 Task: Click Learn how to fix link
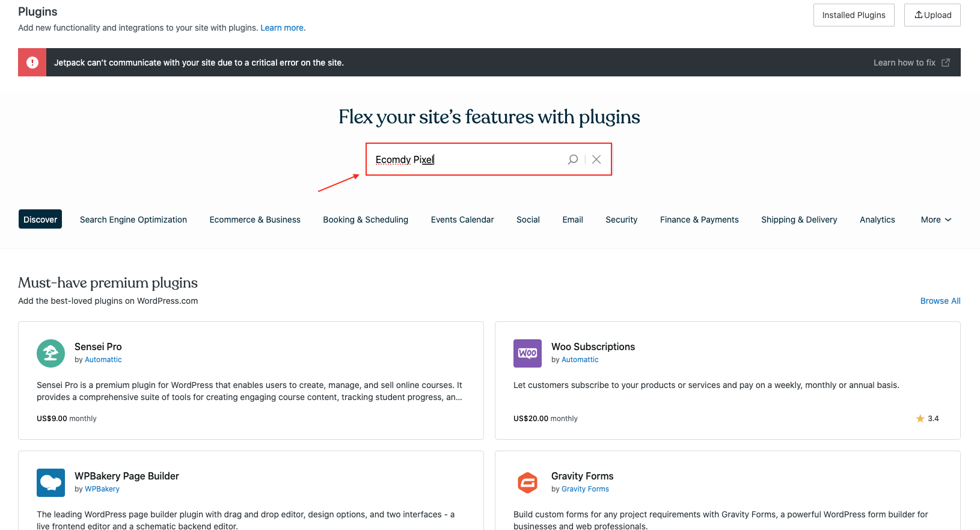pyautogui.click(x=911, y=63)
